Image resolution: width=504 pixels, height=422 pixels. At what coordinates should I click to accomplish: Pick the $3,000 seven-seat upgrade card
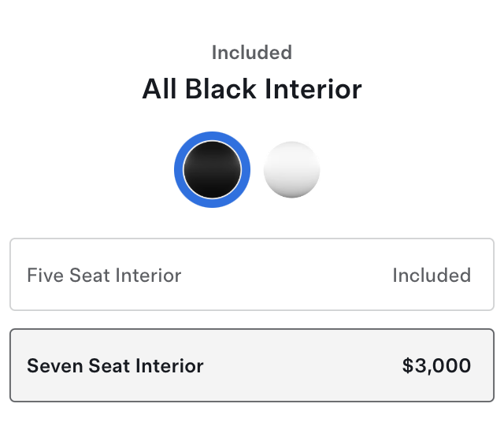tap(252, 365)
